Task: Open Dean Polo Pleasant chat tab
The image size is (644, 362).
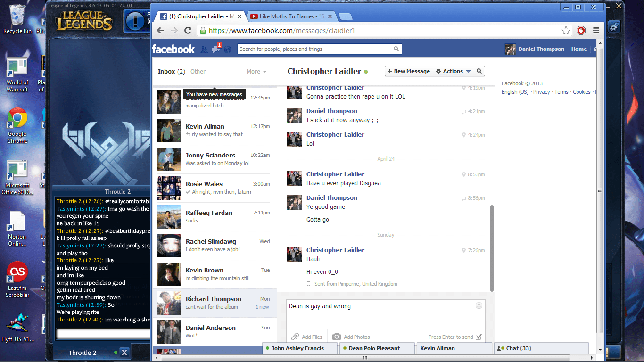Action: [x=377, y=348]
